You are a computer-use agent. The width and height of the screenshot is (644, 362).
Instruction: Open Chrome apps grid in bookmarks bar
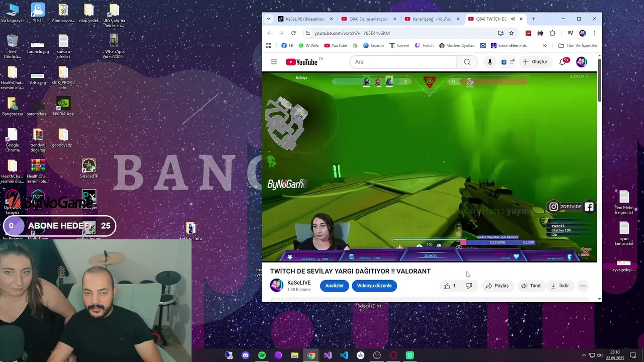pos(269,45)
